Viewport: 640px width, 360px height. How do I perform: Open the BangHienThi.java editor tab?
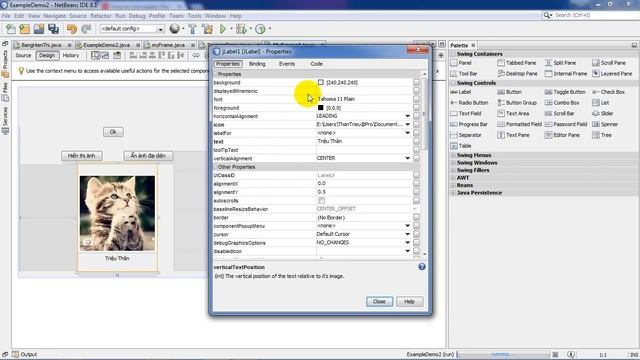[42, 45]
